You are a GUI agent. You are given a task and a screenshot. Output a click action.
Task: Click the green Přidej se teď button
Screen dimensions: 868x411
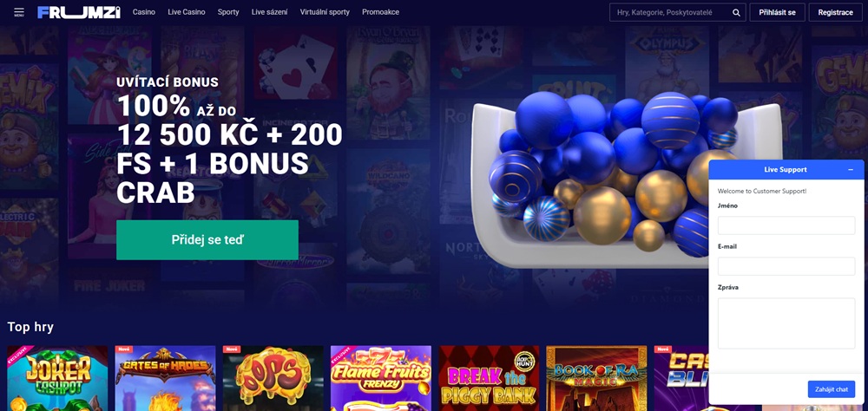point(207,240)
